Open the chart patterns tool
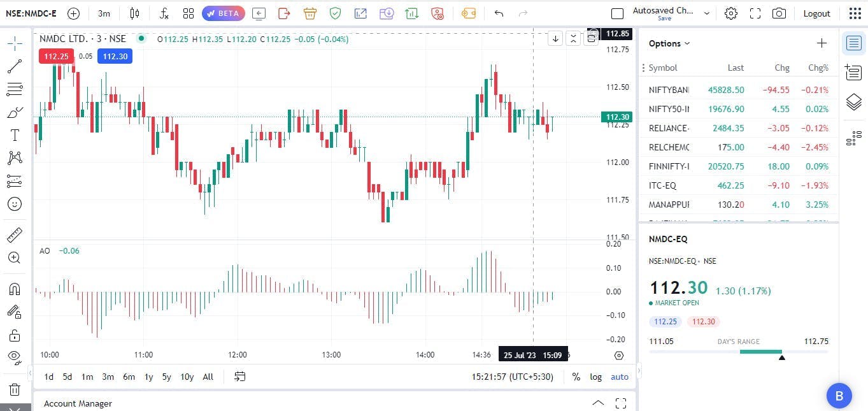The image size is (868, 411). pyautogui.click(x=15, y=158)
